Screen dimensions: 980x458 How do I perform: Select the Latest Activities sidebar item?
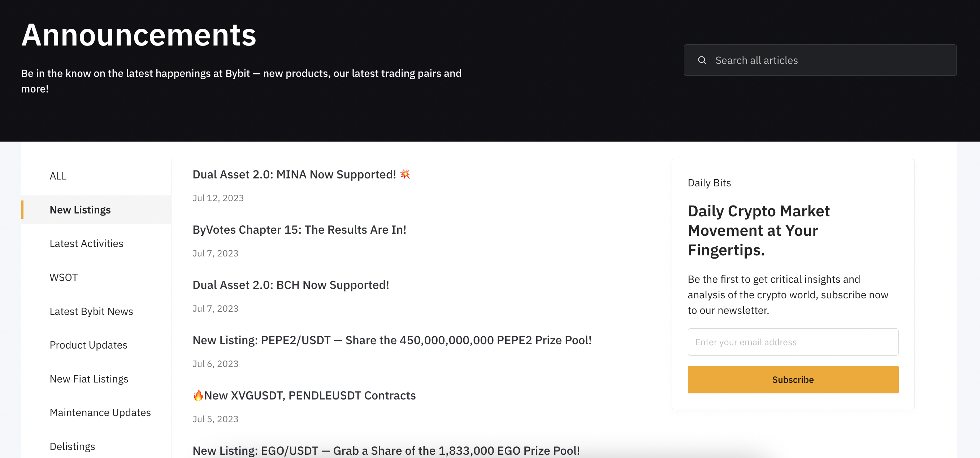[86, 243]
